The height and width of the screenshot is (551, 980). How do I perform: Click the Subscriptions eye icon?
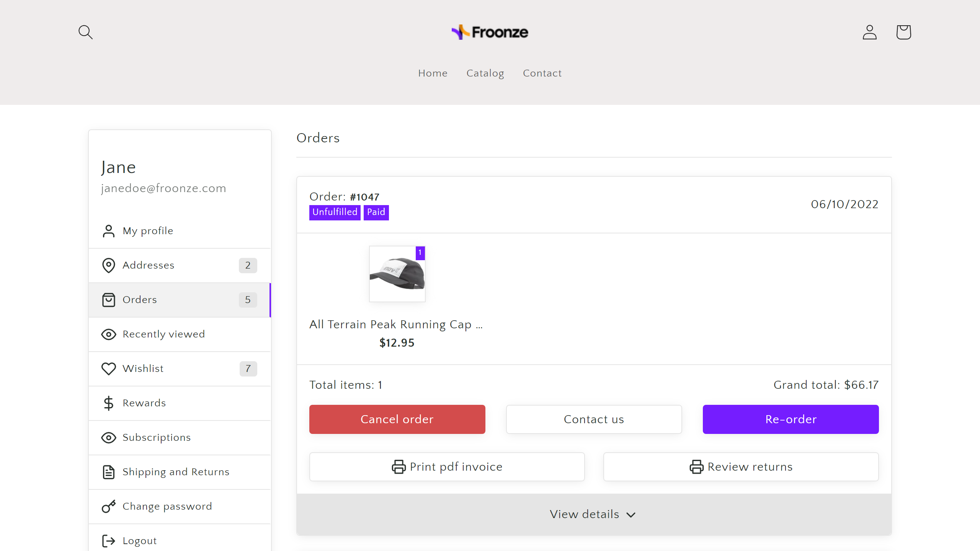click(x=109, y=438)
